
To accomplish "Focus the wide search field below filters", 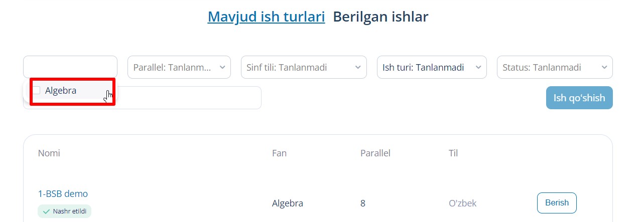I will 186,98.
